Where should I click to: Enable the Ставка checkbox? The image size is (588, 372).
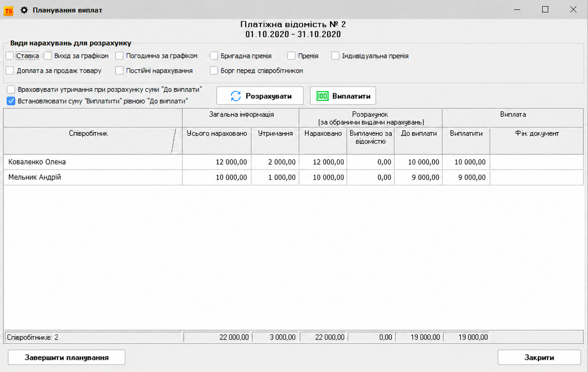10,56
